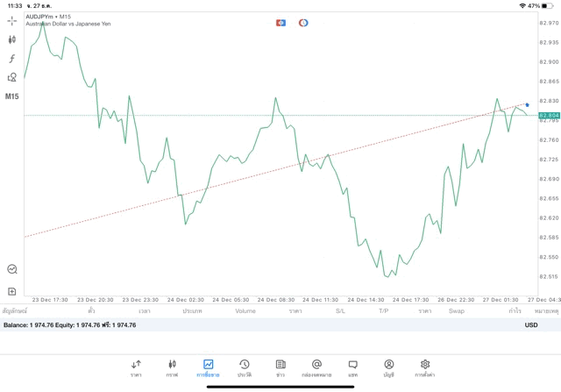This screenshot has width=561, height=392.
Task: Tap the AUDJPYm • M15 chart title
Action: click(x=48, y=16)
